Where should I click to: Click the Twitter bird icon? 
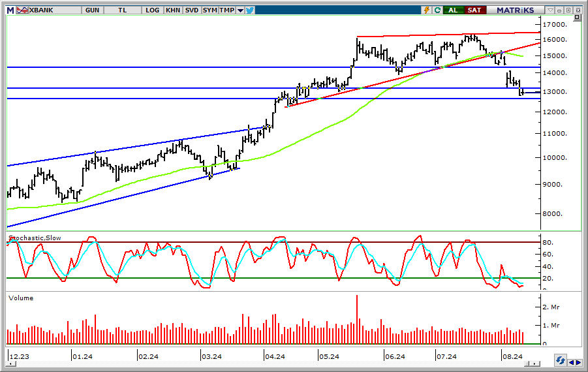[249, 10]
